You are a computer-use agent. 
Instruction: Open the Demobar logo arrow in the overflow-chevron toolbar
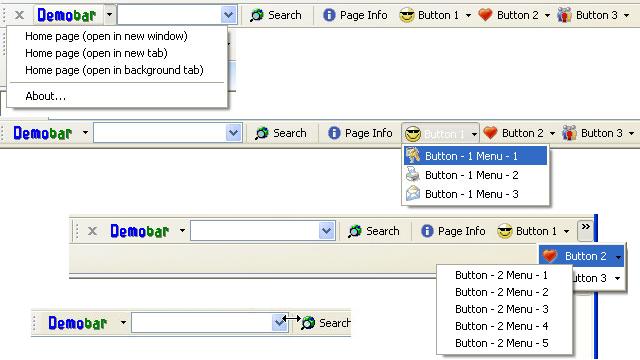click(x=182, y=231)
